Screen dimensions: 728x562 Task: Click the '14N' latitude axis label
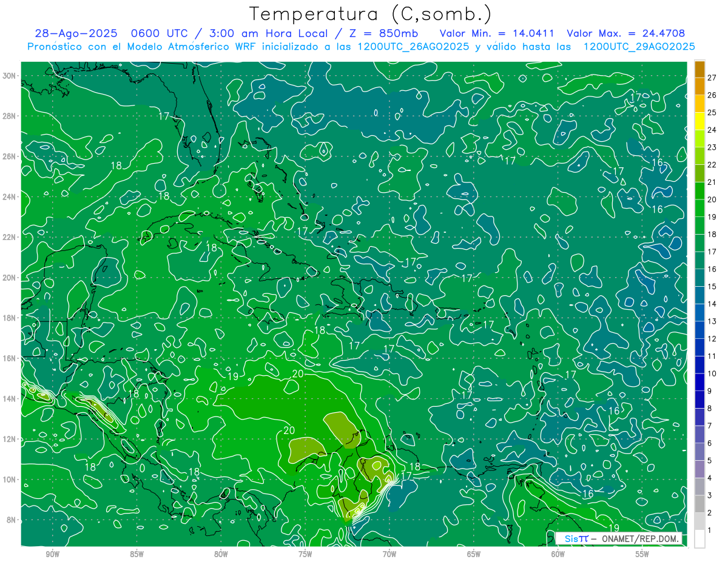10,399
